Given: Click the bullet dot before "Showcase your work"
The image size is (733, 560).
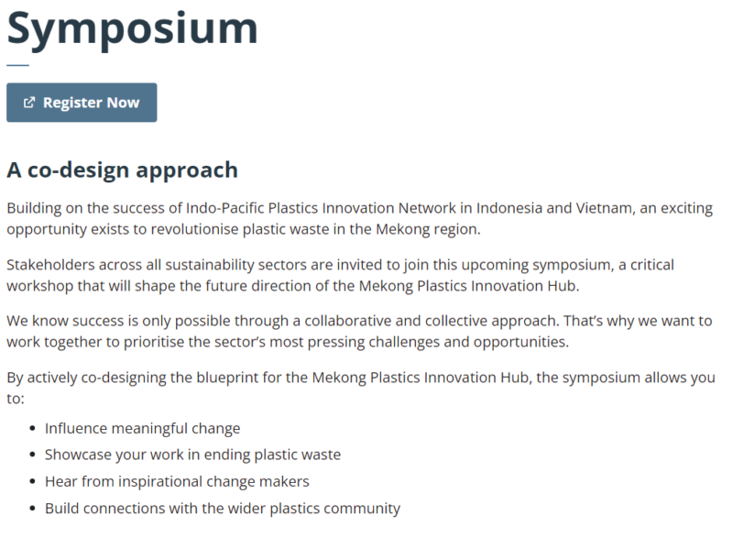Looking at the screenshot, I should [x=32, y=455].
